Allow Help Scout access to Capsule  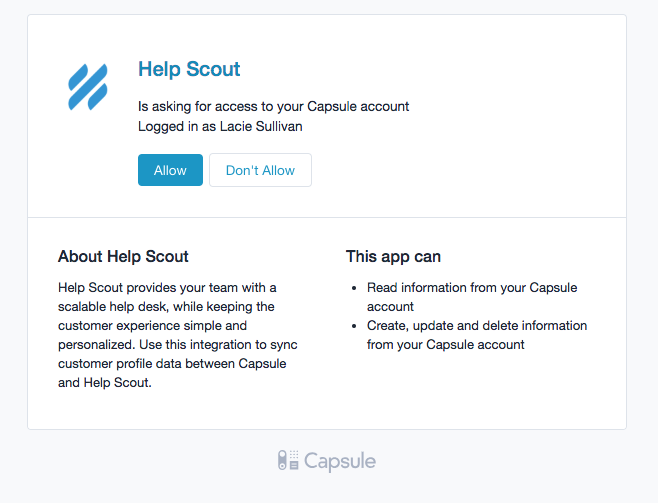[170, 170]
